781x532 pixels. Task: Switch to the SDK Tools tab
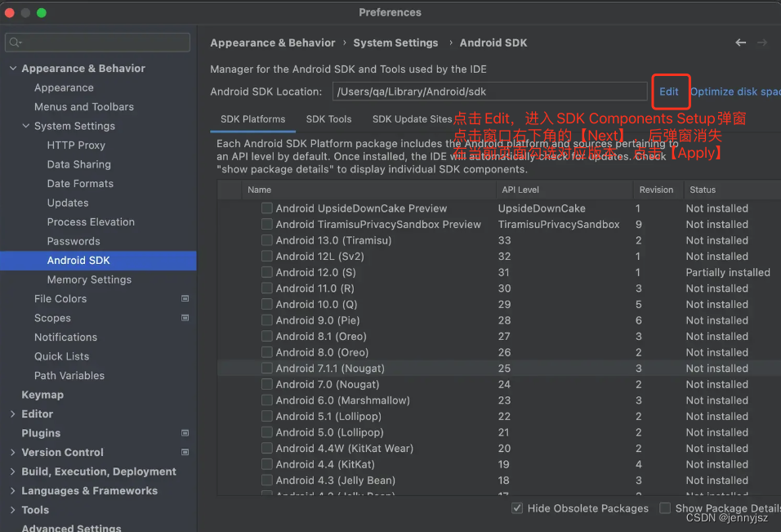[x=328, y=118]
